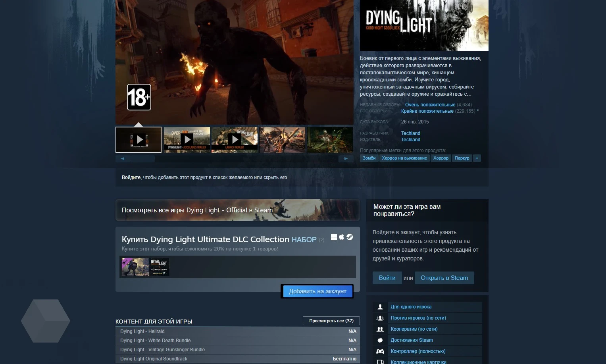Click the Открыть в Steam button

[444, 278]
